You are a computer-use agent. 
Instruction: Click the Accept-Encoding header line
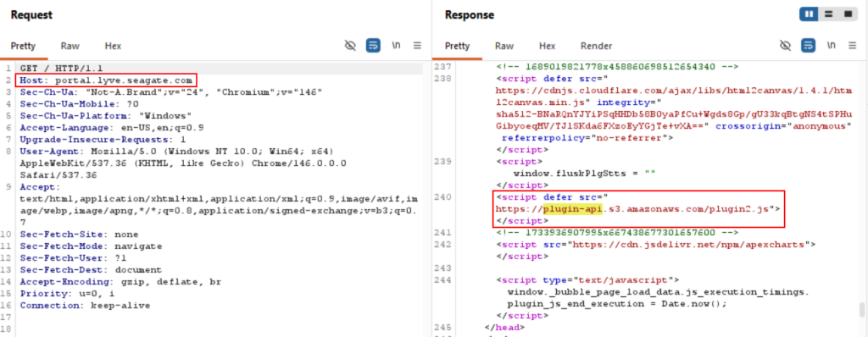pyautogui.click(x=120, y=282)
